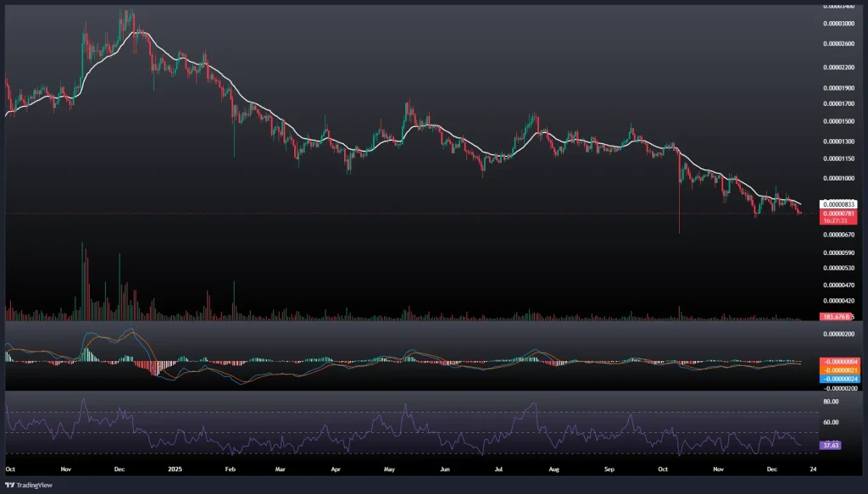
Task: Click the 60.00 label on RSI scale
Action: (830, 422)
